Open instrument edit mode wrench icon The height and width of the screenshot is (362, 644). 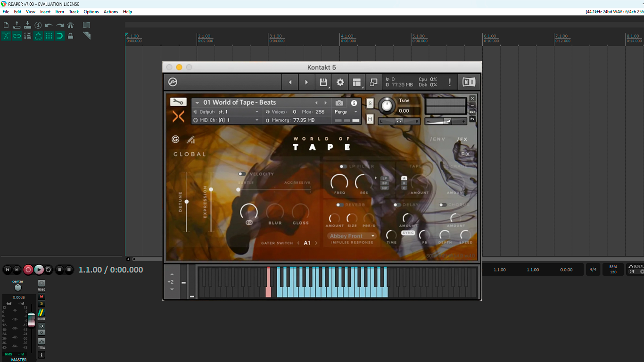point(178,102)
